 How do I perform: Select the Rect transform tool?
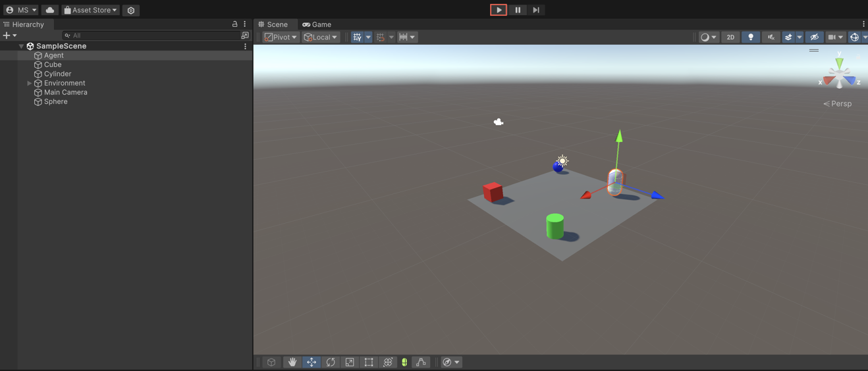coord(369,362)
